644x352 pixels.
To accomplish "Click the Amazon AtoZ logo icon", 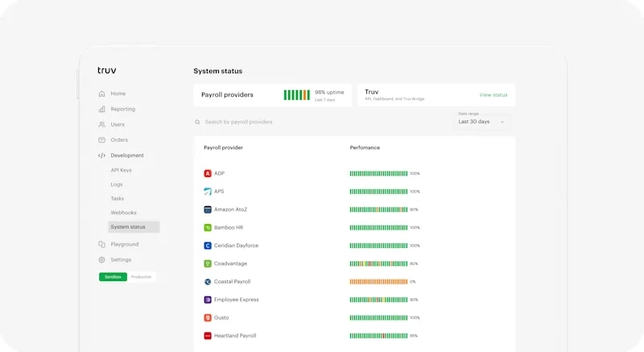I will click(x=208, y=209).
